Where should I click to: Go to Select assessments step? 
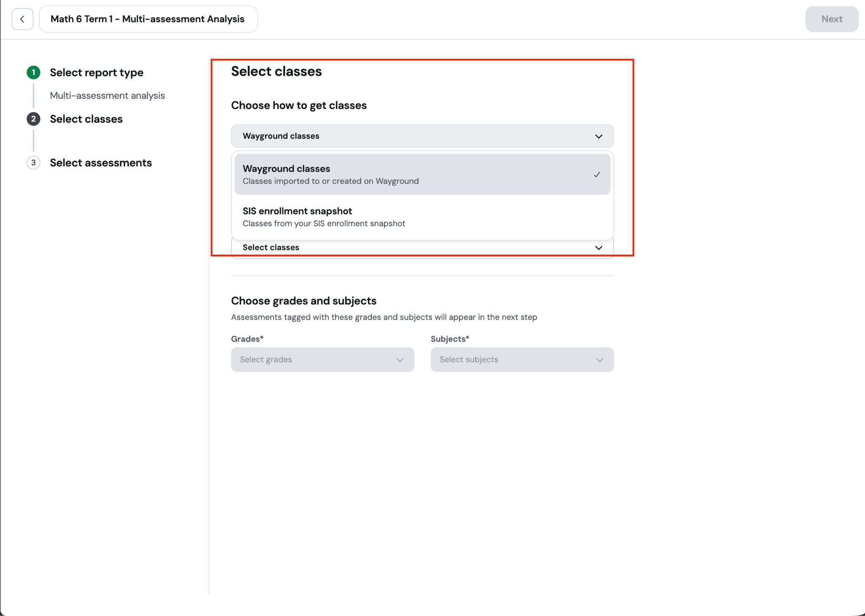point(101,163)
